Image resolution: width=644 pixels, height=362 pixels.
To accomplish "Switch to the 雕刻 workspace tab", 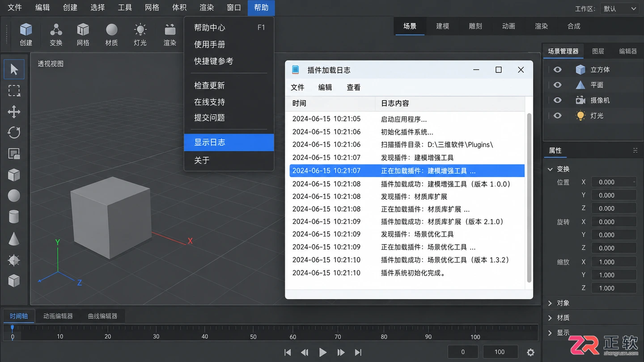I will click(x=475, y=26).
